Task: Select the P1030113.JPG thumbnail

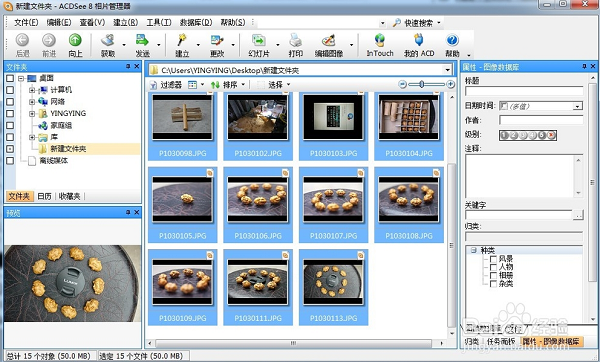Action: (x=333, y=287)
